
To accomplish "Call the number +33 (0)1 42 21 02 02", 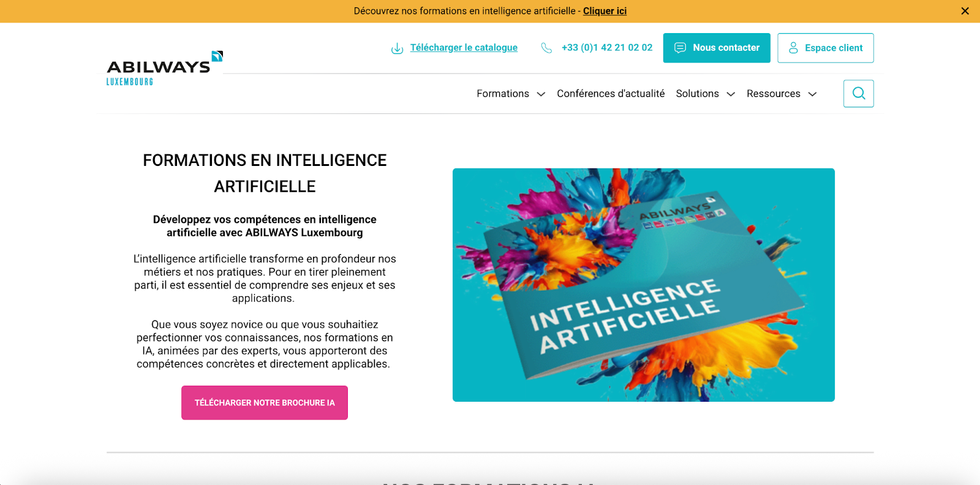I will (x=607, y=48).
